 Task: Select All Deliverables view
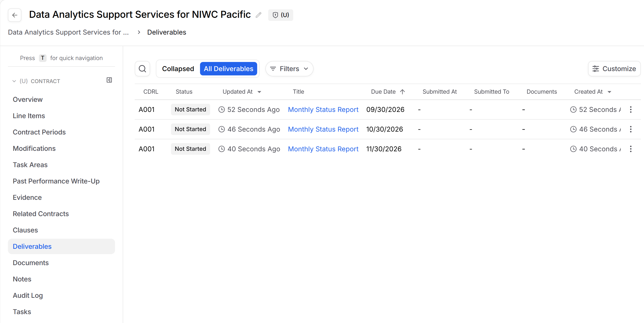coord(228,69)
